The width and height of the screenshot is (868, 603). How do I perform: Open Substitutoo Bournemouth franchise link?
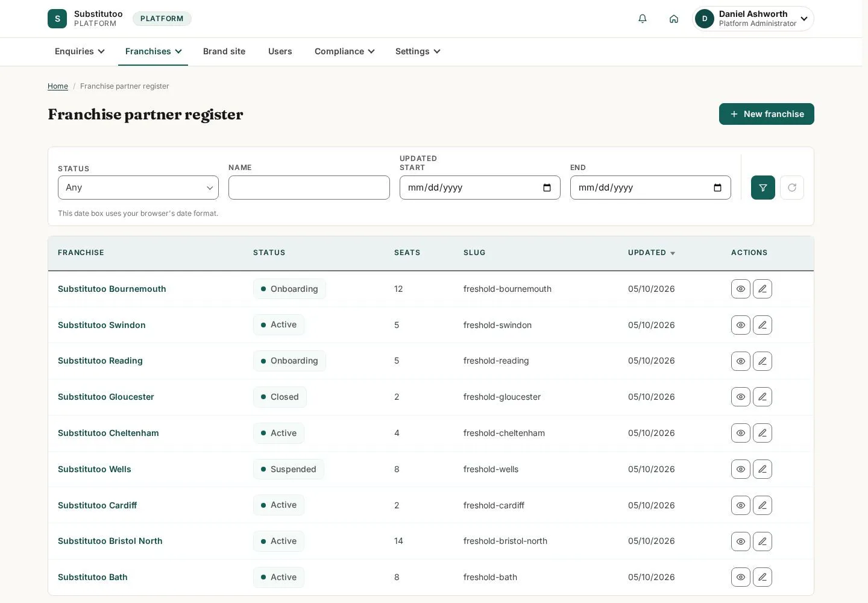coord(112,289)
